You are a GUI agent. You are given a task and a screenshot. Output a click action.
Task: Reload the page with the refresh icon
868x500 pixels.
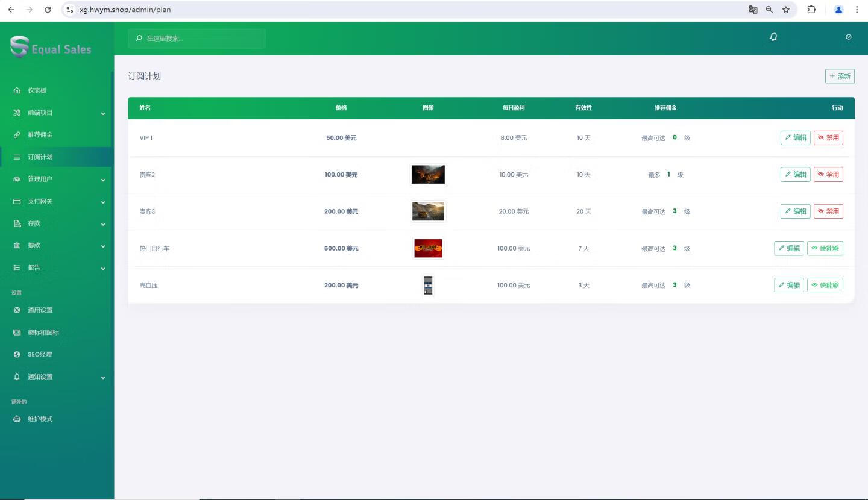(48, 10)
